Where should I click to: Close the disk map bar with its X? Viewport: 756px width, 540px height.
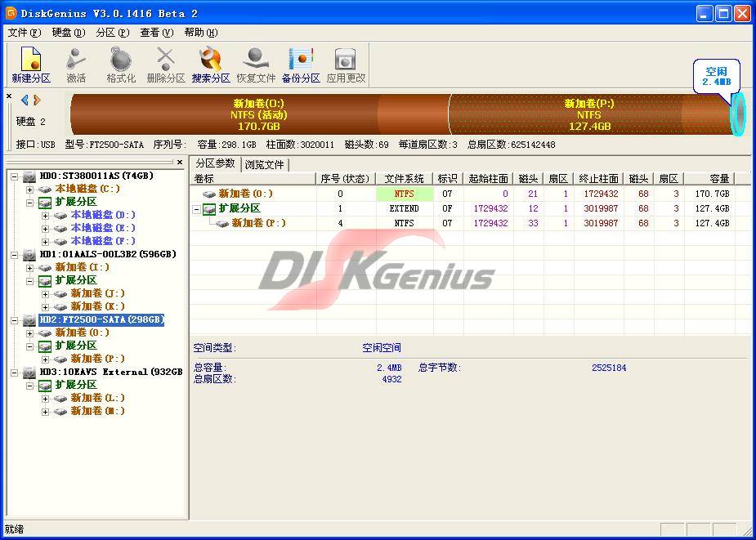click(x=9, y=96)
